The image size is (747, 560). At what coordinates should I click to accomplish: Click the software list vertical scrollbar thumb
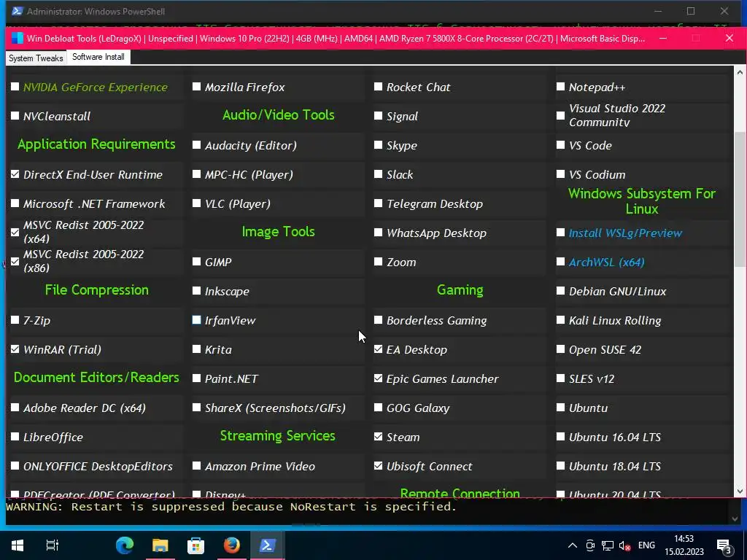tap(740, 200)
